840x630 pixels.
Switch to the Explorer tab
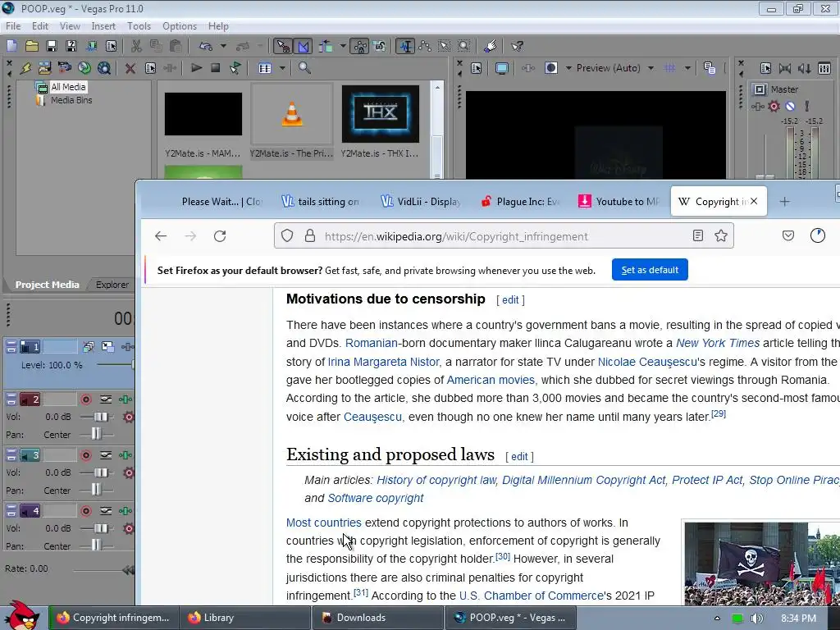pos(112,285)
